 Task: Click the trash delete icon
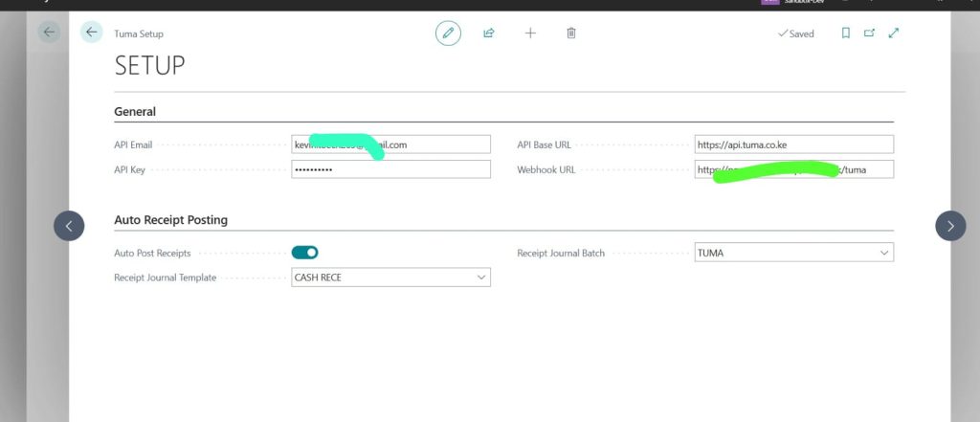tap(570, 33)
